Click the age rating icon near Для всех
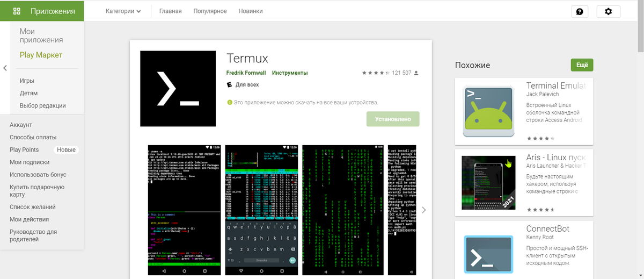The image size is (644, 279). click(x=230, y=85)
